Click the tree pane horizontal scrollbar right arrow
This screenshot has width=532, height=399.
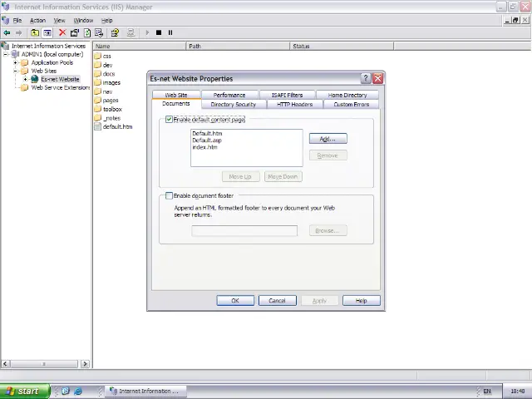point(85,364)
